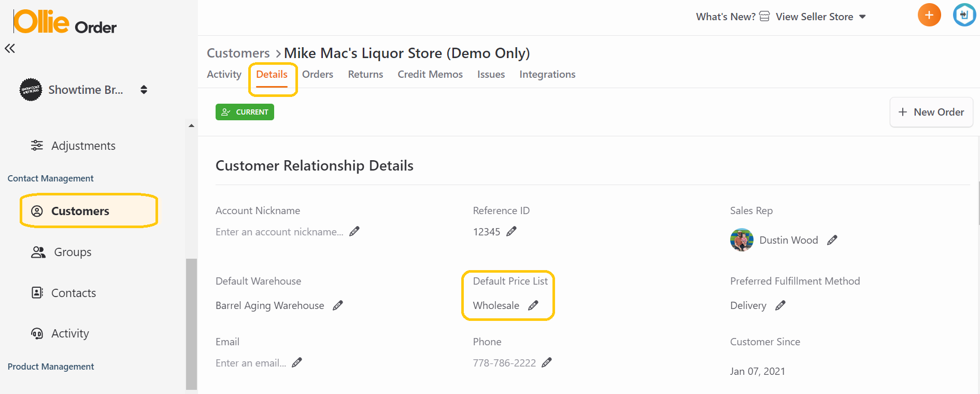Click the Dustin Wood sales rep name

pyautogui.click(x=789, y=240)
